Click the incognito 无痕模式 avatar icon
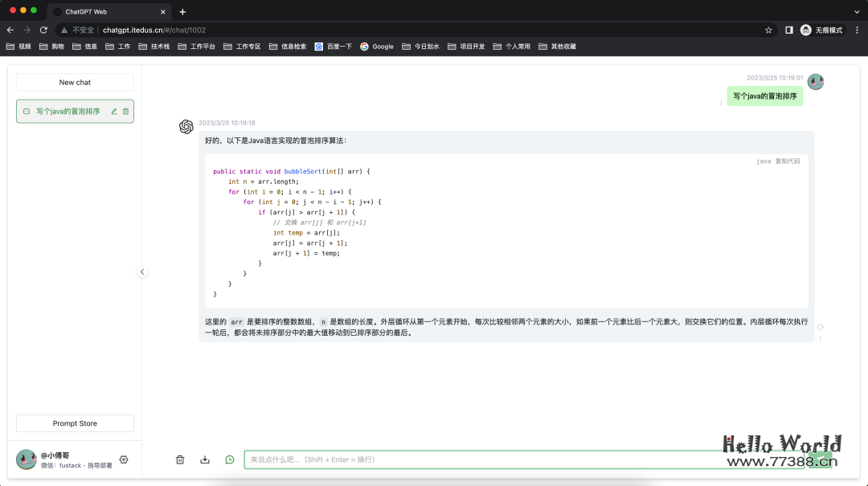 point(805,29)
